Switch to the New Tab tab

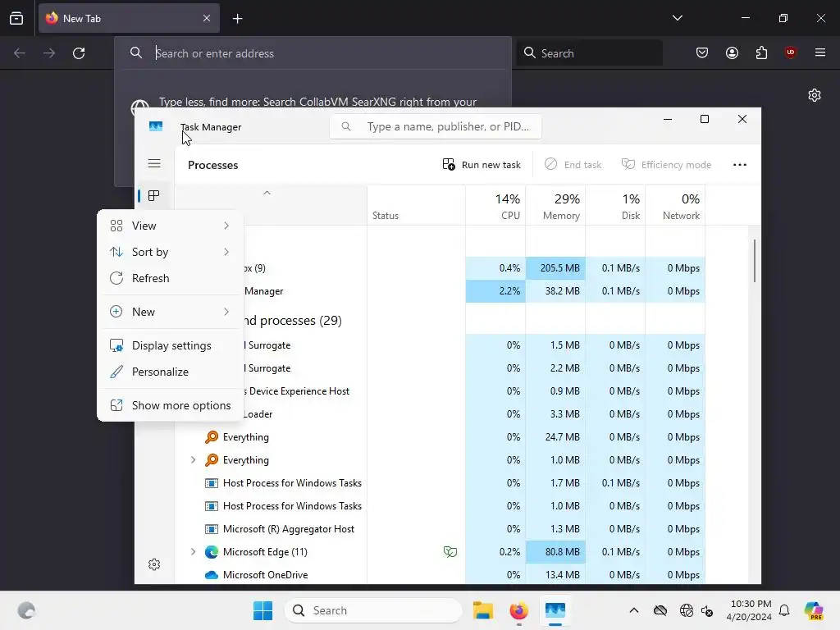129,18
